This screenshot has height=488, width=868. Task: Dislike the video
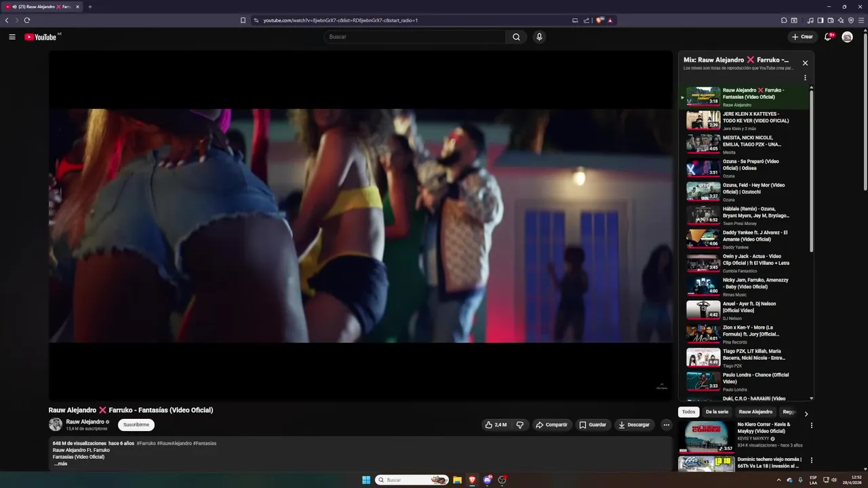[x=520, y=425]
